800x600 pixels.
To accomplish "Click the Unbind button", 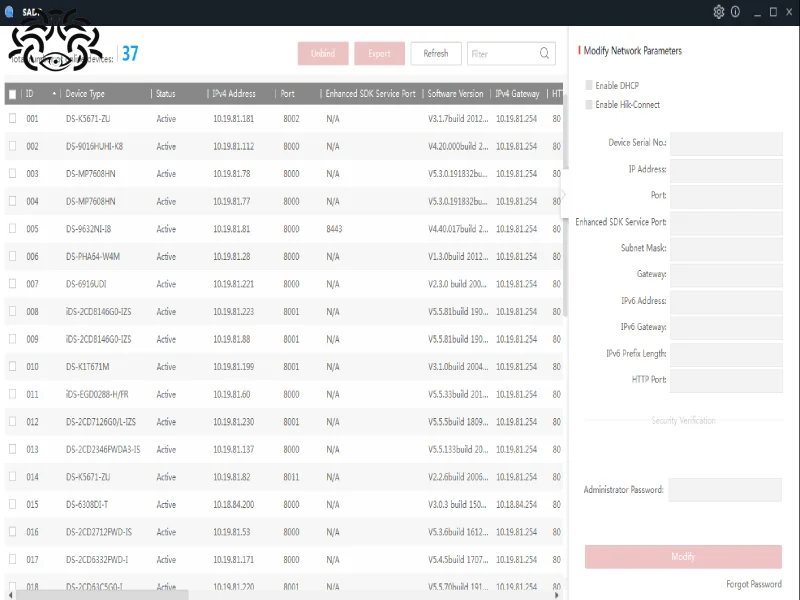I will pyautogui.click(x=321, y=53).
